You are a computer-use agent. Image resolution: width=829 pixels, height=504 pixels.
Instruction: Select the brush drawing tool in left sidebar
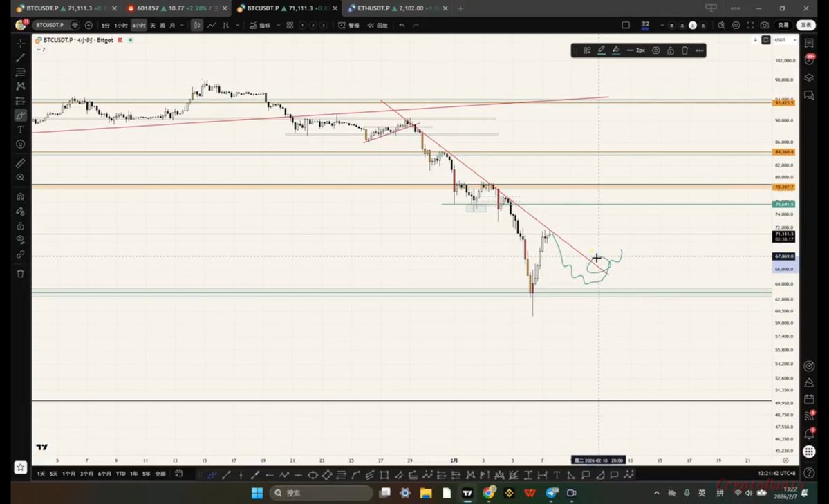tap(21, 115)
